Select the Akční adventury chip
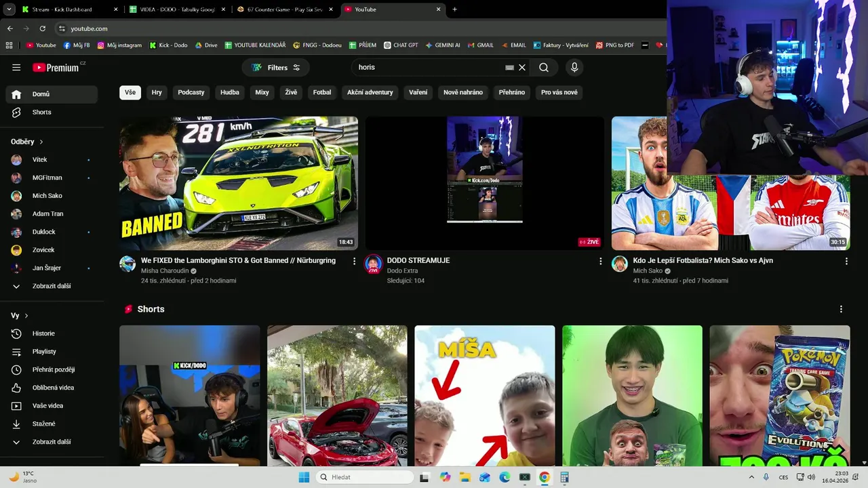The height and width of the screenshot is (488, 868). 370,92
